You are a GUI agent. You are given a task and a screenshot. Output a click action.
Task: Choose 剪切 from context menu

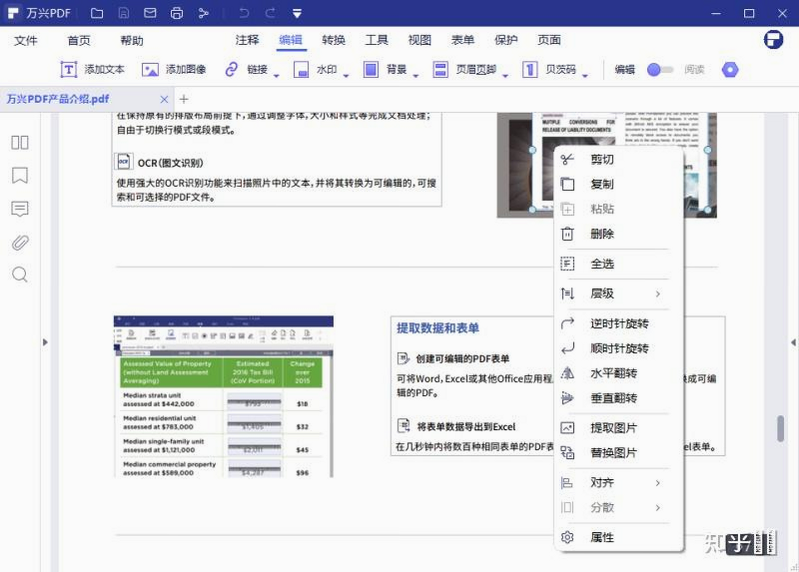619,159
